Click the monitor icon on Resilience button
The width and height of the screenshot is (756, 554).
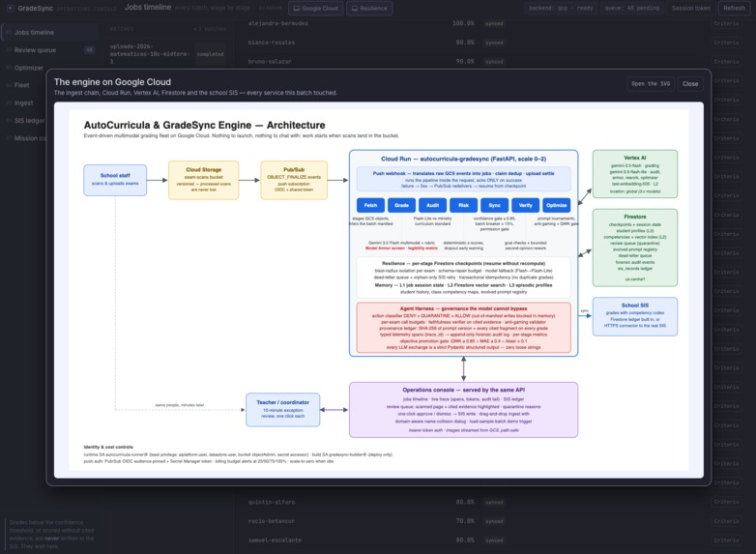[355, 8]
